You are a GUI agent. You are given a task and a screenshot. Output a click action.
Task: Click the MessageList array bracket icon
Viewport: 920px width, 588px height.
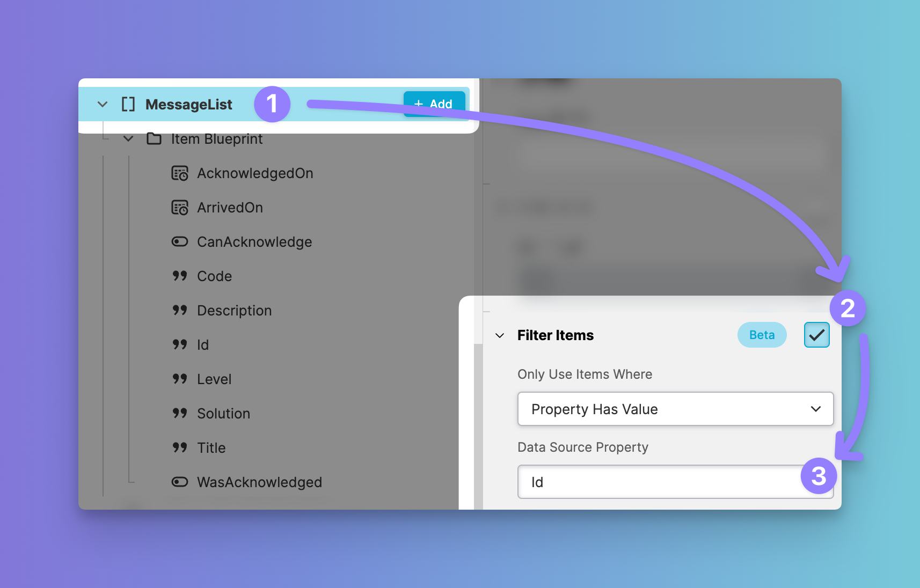128,104
